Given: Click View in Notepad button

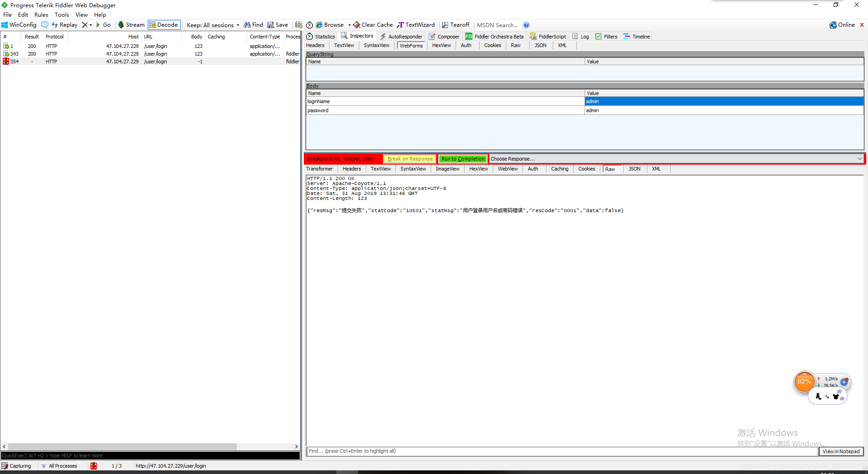Looking at the screenshot, I should point(841,451).
